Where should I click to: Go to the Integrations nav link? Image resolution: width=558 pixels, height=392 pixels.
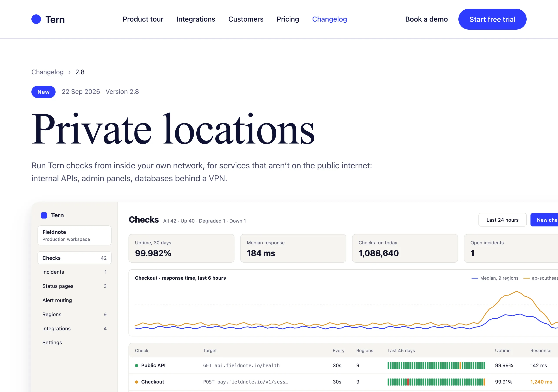(x=196, y=19)
